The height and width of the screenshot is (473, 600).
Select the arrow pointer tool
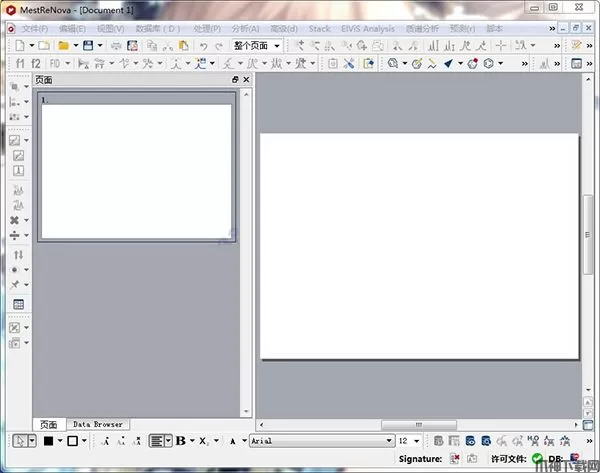[x=20, y=440]
